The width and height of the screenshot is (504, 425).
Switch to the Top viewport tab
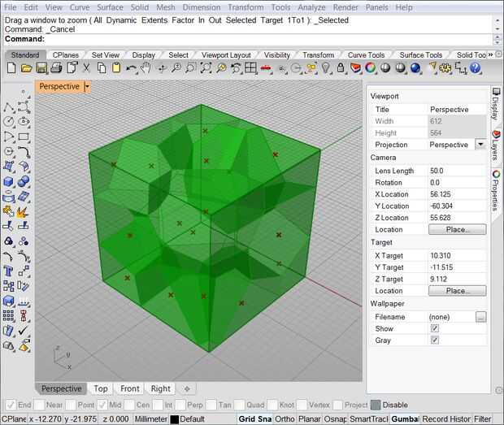[x=101, y=388]
